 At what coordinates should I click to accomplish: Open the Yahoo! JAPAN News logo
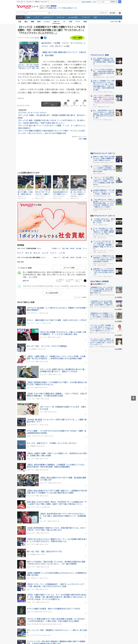pyautogui.click(x=27, y=7)
